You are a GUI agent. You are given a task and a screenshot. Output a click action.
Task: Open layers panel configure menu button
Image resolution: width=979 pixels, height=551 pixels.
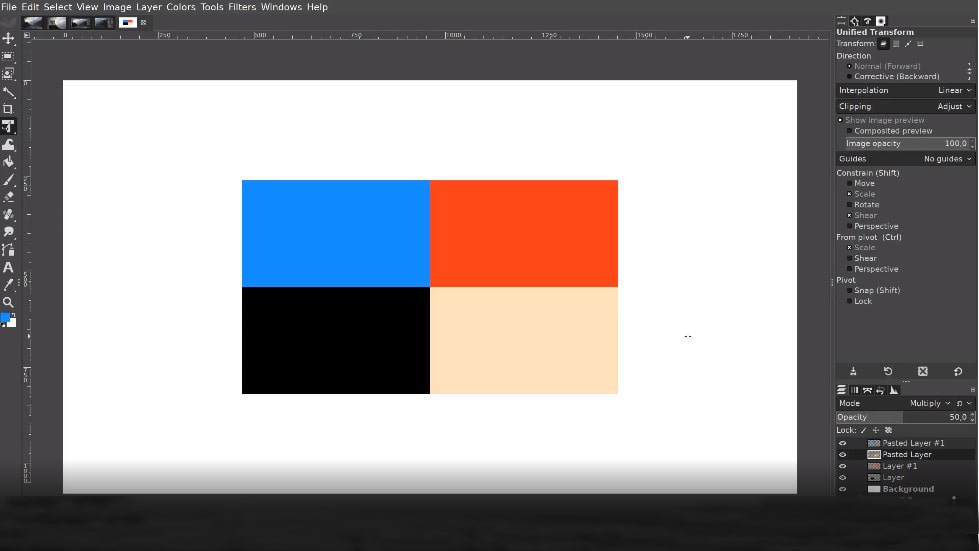[x=972, y=389]
